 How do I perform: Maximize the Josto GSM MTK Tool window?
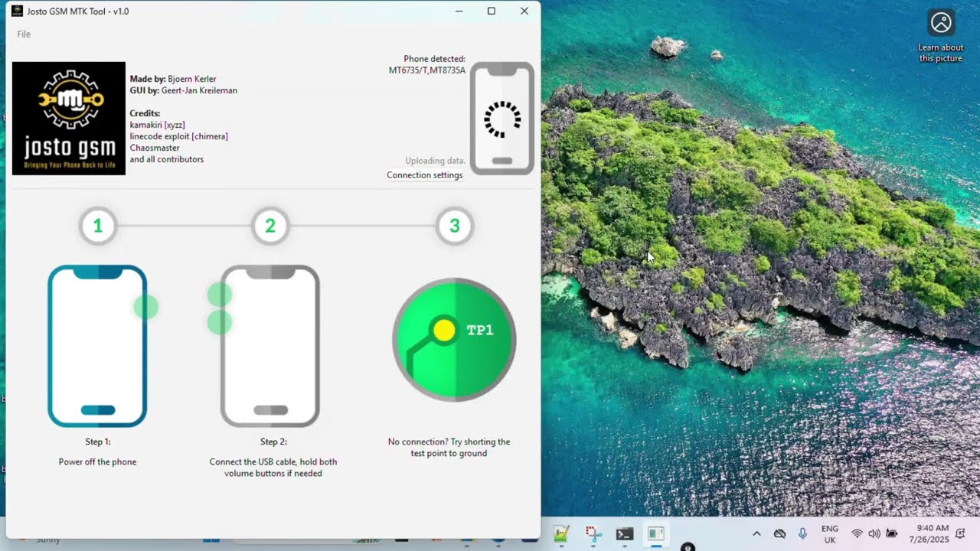pyautogui.click(x=492, y=11)
